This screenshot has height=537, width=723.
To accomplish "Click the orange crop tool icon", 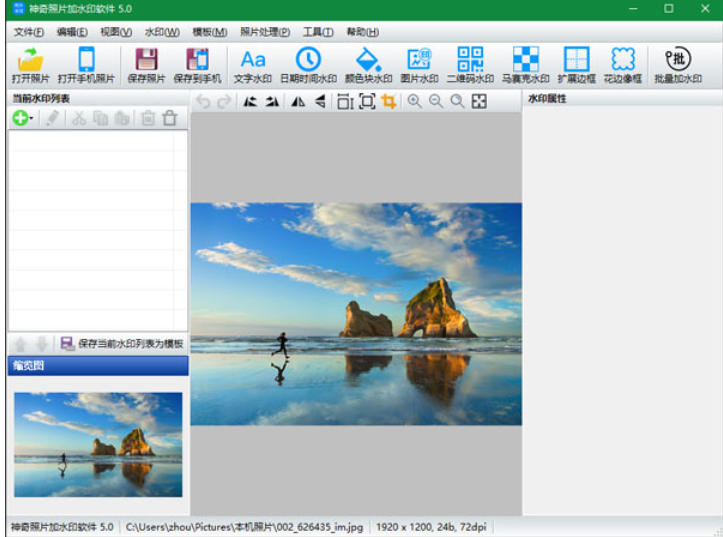I will (389, 101).
